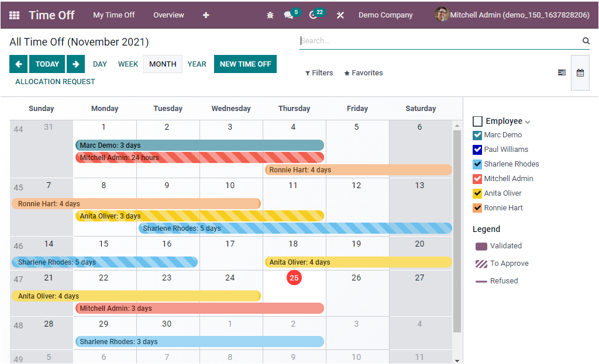Open My Time Off menu item
This screenshot has height=364, width=599.
tap(113, 15)
